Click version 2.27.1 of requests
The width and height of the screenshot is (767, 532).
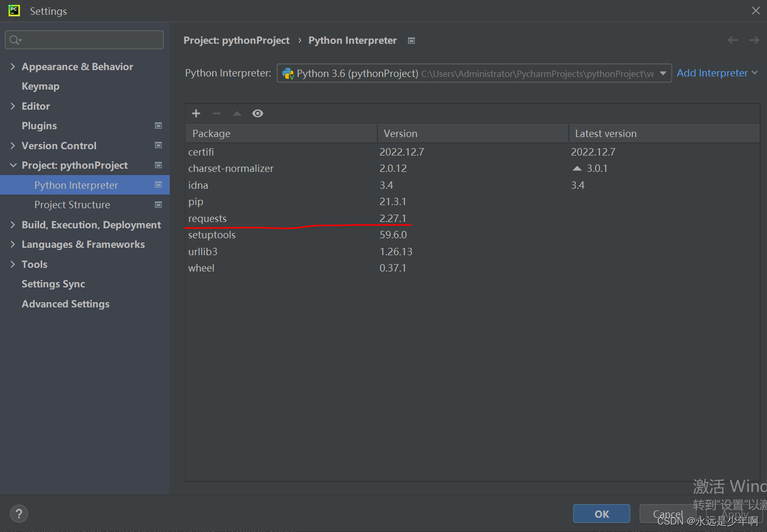393,218
